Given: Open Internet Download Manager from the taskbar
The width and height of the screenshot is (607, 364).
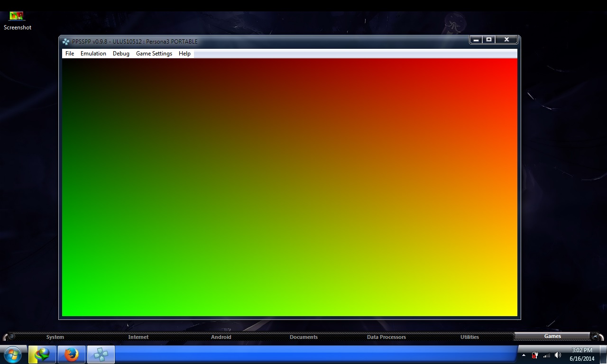Looking at the screenshot, I should (42, 354).
